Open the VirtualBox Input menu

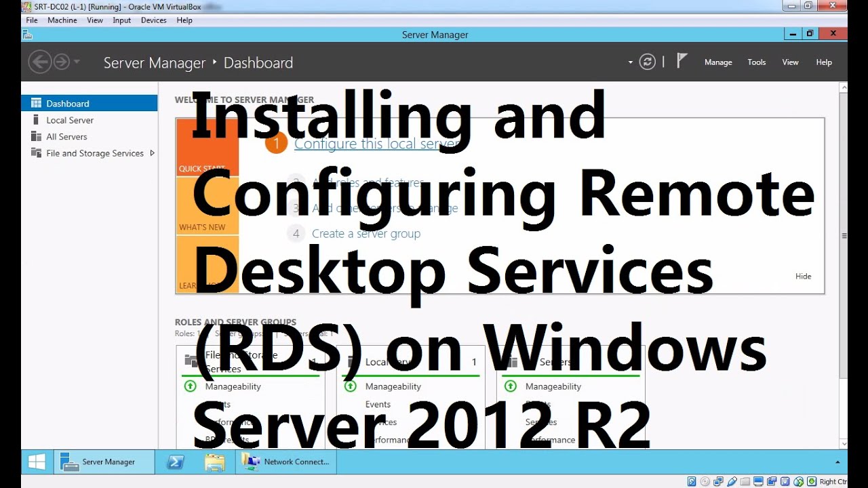[122, 20]
